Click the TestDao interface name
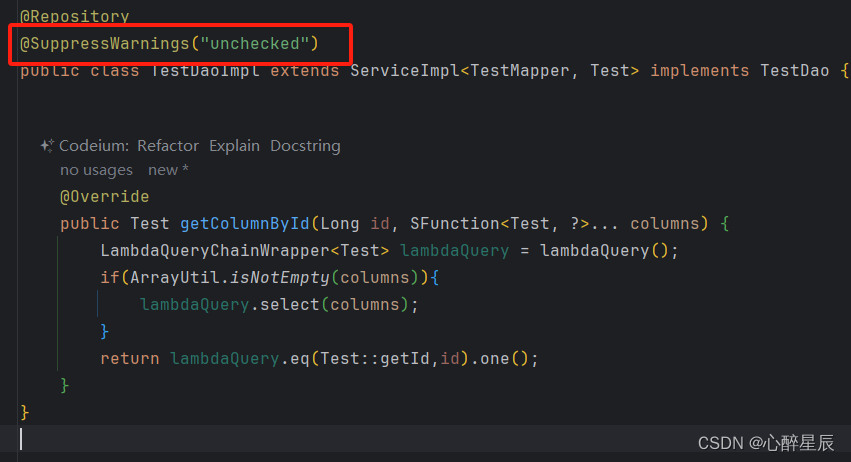 pos(795,71)
